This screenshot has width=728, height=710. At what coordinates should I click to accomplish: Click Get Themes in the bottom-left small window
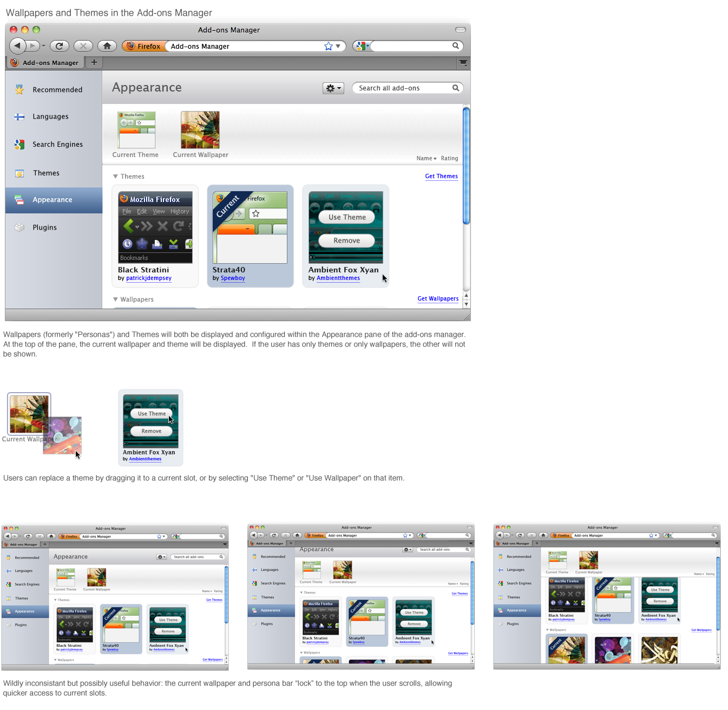[214, 600]
